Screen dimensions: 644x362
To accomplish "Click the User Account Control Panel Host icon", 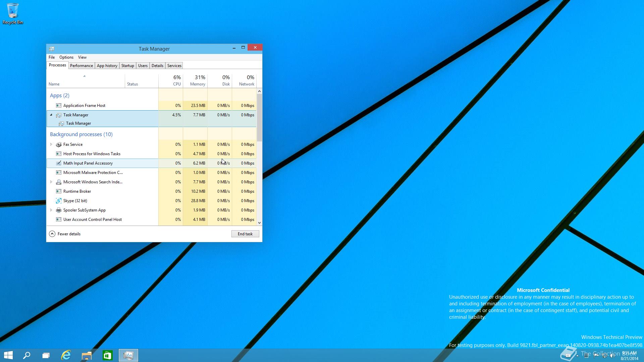I will point(59,220).
